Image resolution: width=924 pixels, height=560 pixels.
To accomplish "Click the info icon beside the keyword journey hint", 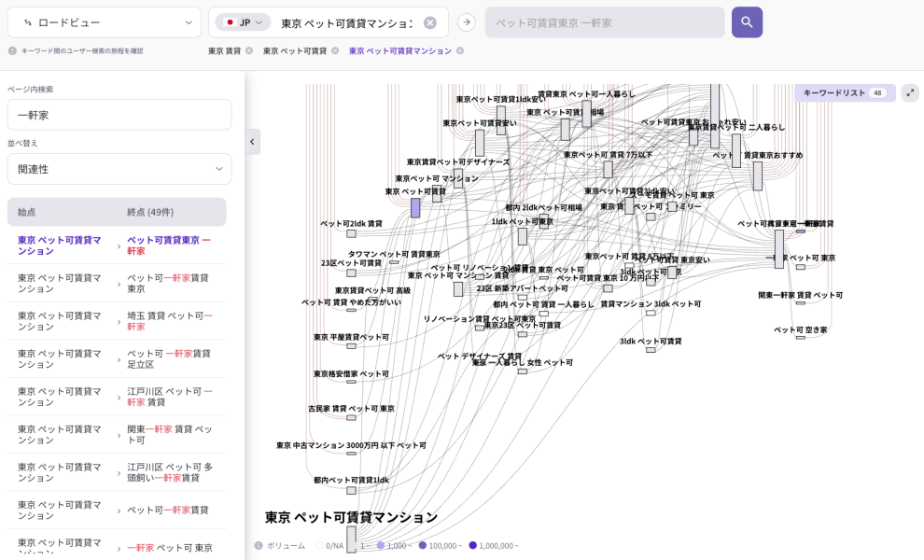I will point(12,51).
